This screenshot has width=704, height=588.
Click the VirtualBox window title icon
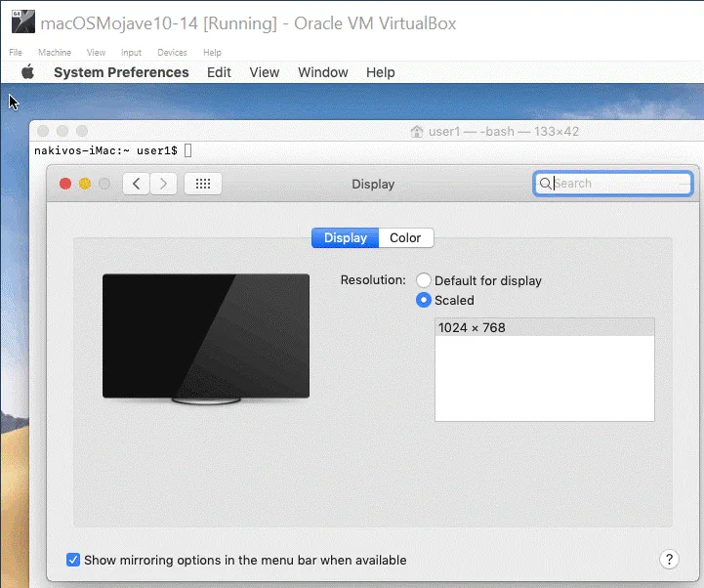(21, 21)
